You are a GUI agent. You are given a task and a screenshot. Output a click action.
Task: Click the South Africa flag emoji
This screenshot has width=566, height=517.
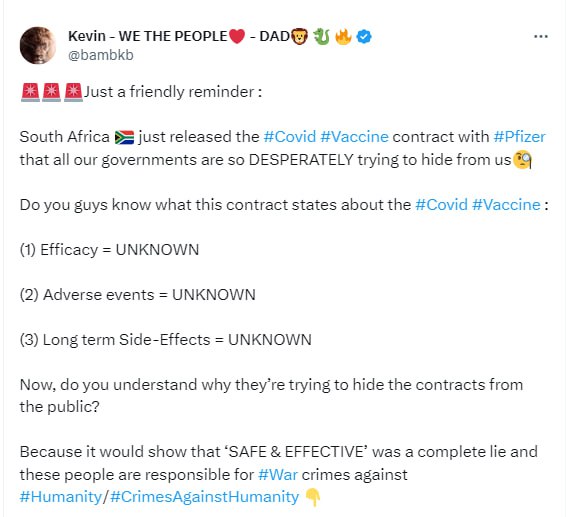click(124, 137)
